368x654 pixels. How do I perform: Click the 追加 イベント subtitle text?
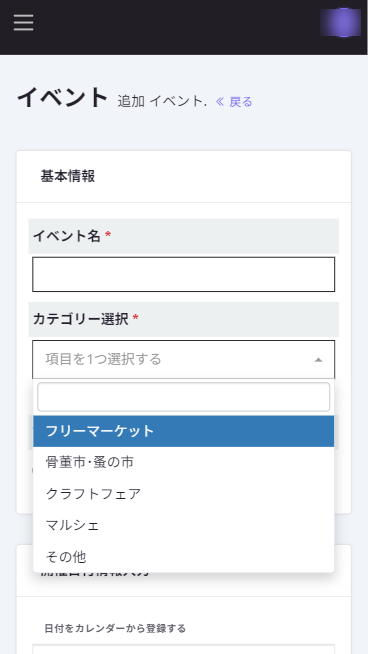click(162, 102)
